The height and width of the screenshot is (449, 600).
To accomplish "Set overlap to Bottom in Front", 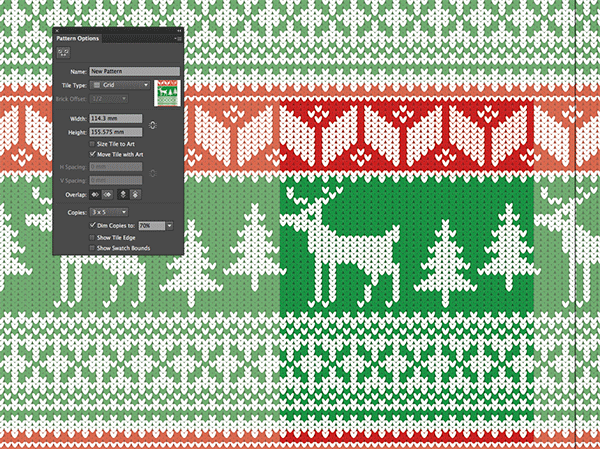I will click(135, 194).
